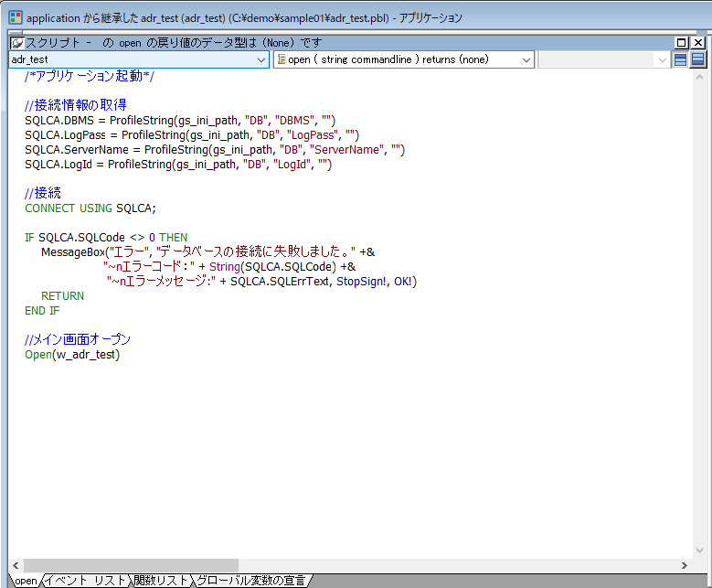Click the Open(w_adr_test) line in the script

72,354
